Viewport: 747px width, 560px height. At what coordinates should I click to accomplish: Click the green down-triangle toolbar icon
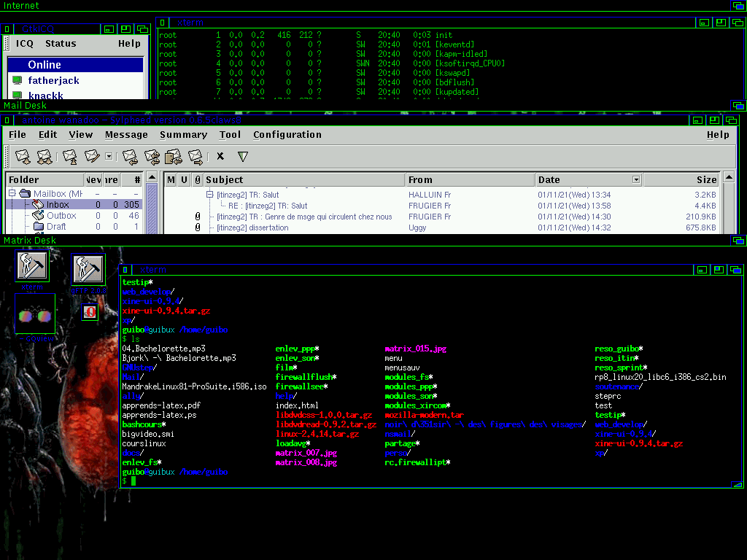(x=242, y=156)
